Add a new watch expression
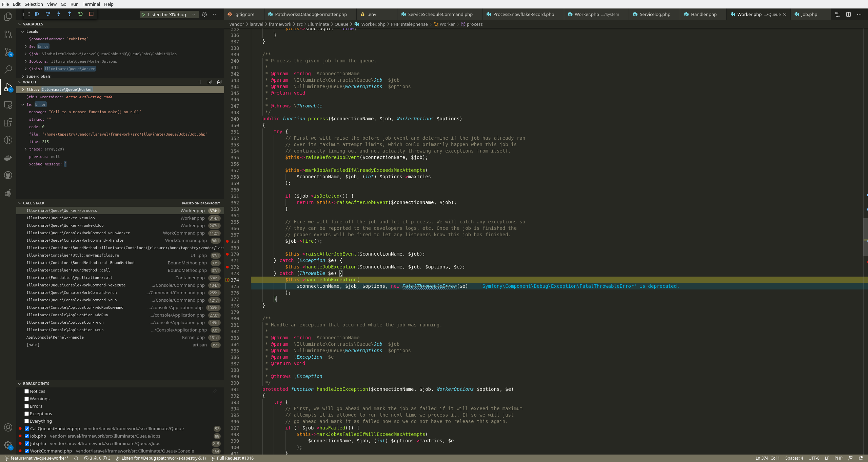868x462 pixels. [x=200, y=82]
